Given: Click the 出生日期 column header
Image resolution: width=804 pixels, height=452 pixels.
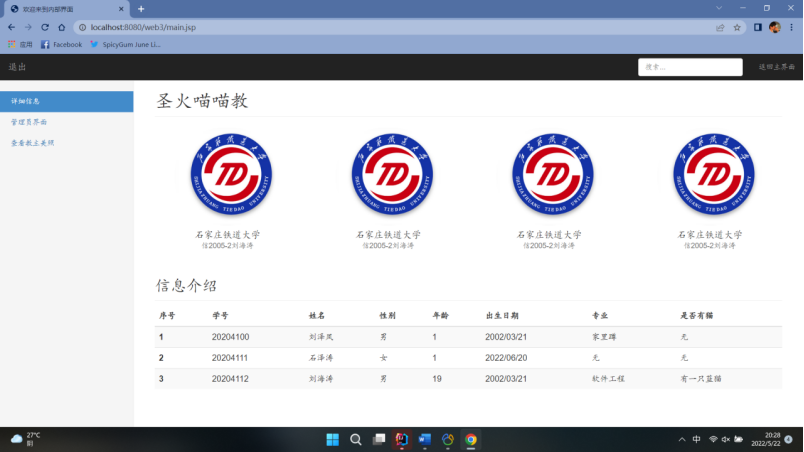Looking at the screenshot, I should coord(502,316).
